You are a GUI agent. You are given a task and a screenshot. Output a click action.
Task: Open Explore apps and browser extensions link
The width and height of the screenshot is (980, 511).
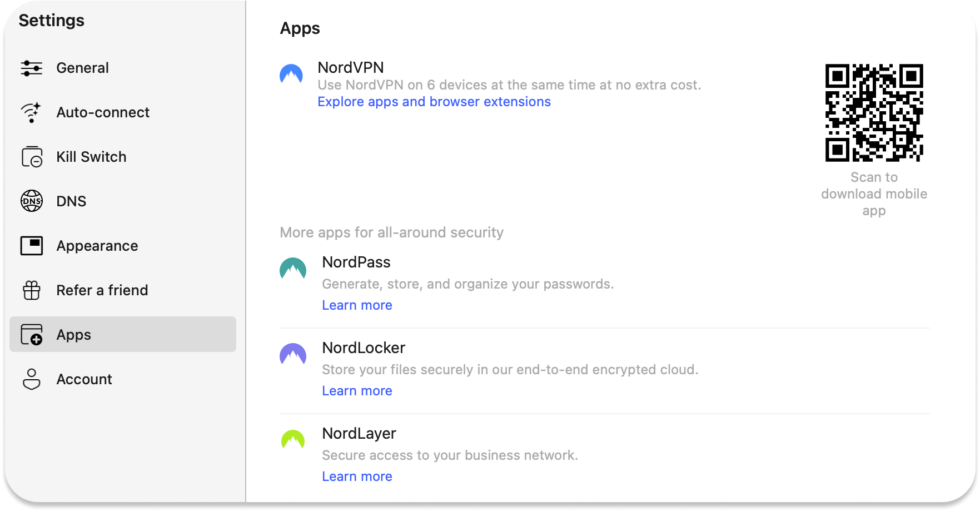tap(434, 102)
